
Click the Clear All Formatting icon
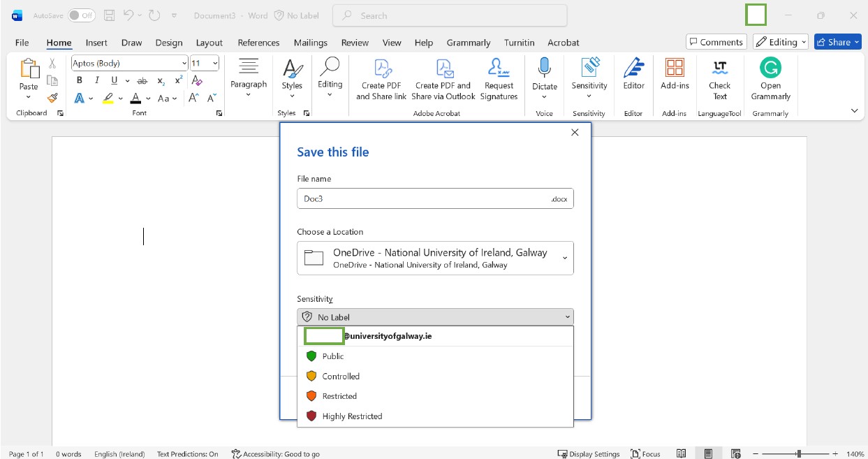pyautogui.click(x=197, y=80)
